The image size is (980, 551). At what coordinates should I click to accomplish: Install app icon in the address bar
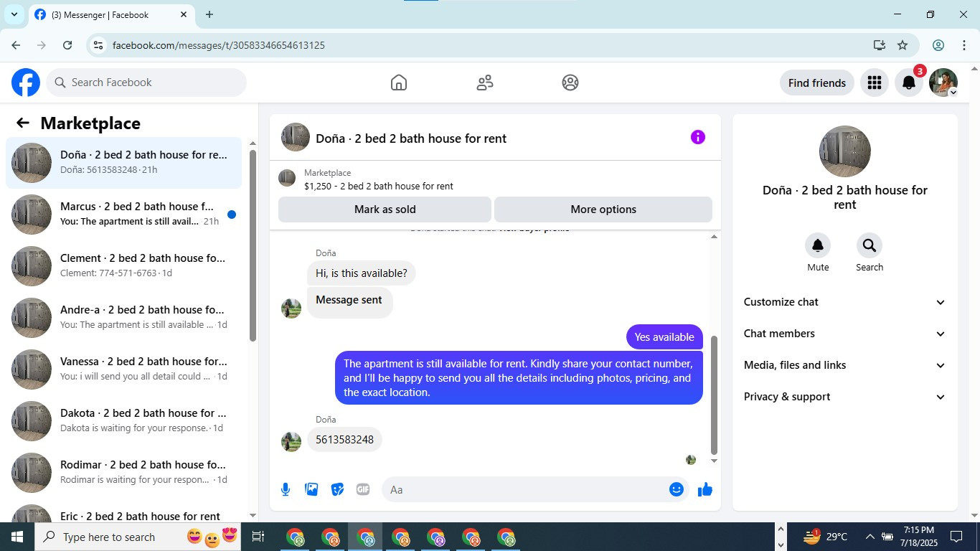(879, 45)
